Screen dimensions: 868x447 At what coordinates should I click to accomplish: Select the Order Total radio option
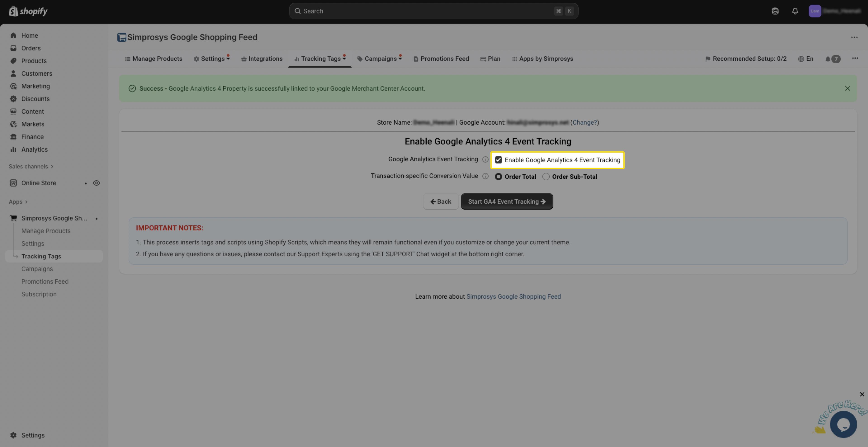[498, 177]
